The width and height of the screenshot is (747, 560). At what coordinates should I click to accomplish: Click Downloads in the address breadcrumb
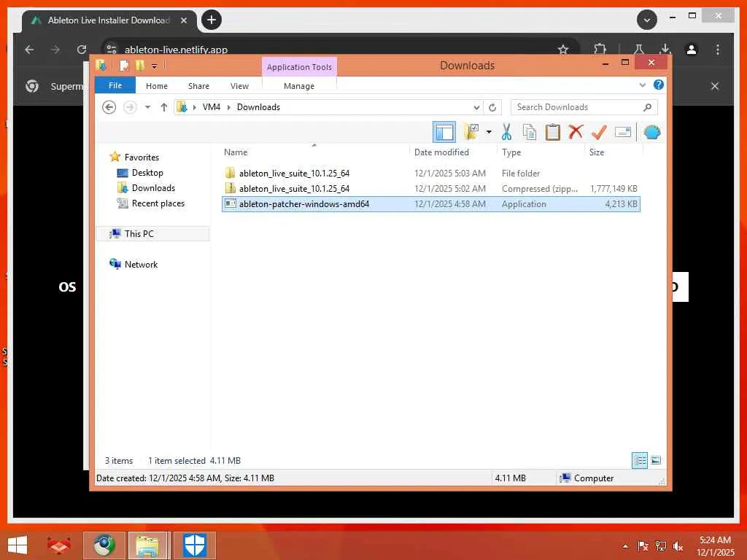[x=258, y=107]
